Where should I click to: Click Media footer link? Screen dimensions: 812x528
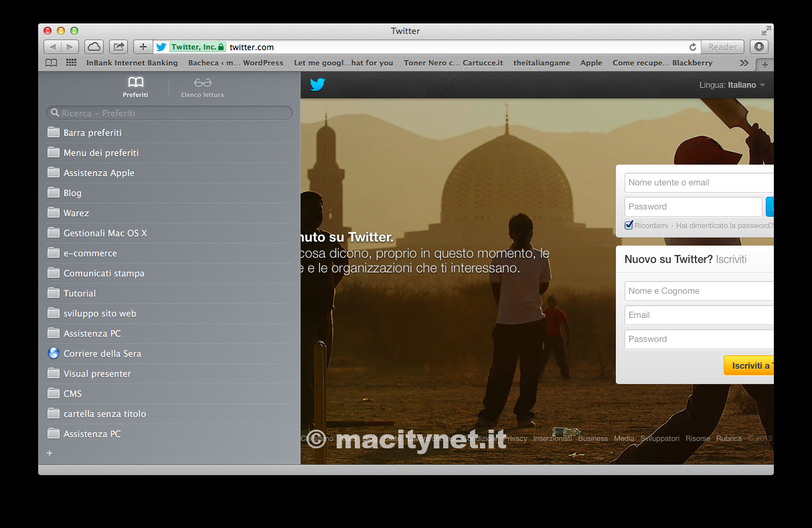pyautogui.click(x=624, y=438)
